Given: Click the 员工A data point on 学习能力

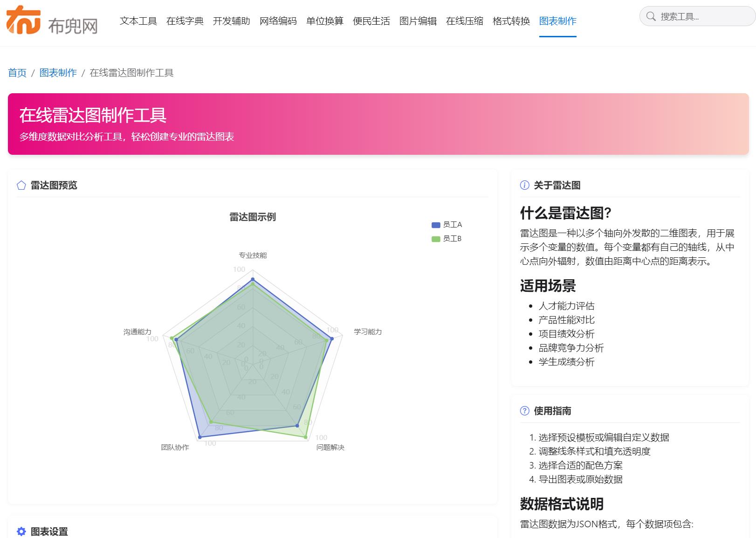Looking at the screenshot, I should pyautogui.click(x=331, y=339).
